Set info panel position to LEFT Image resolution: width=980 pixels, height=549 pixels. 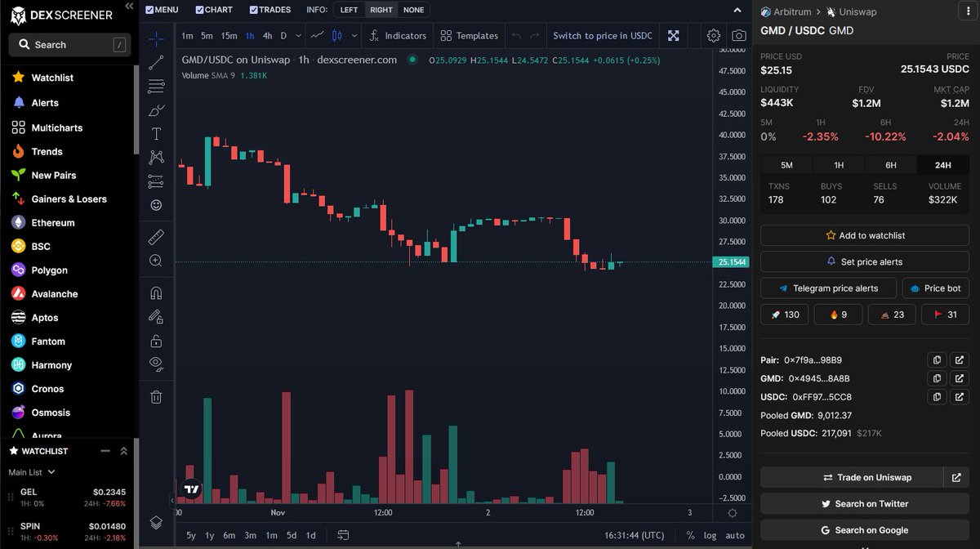(x=349, y=10)
